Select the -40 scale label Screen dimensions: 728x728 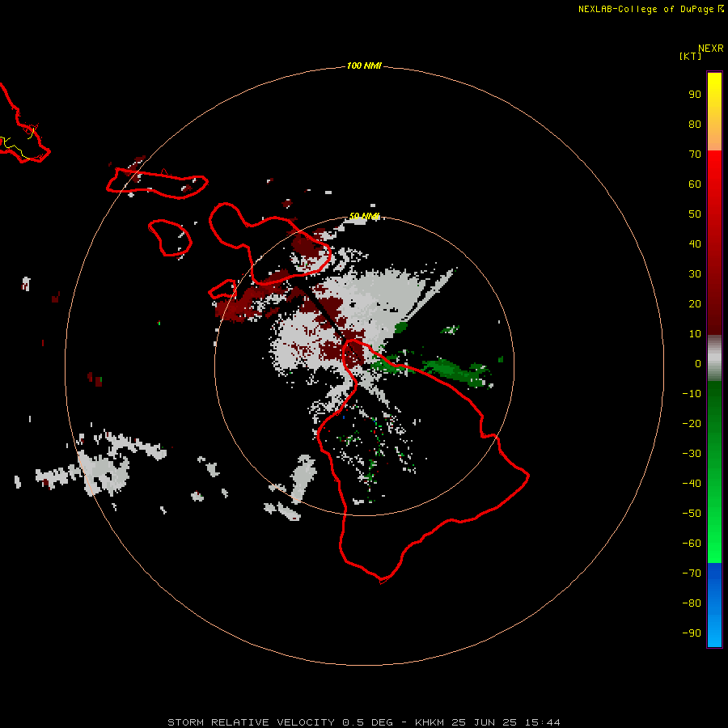pos(692,484)
